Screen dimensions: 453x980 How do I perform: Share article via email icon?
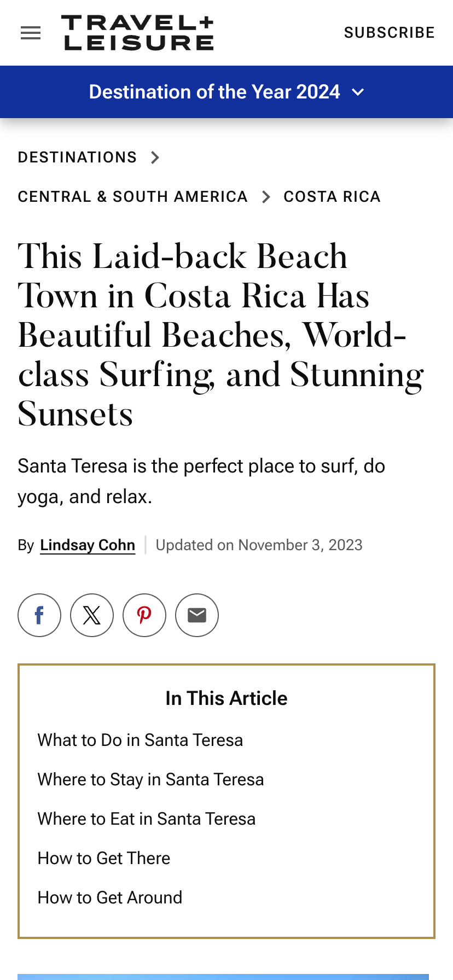[x=197, y=615]
